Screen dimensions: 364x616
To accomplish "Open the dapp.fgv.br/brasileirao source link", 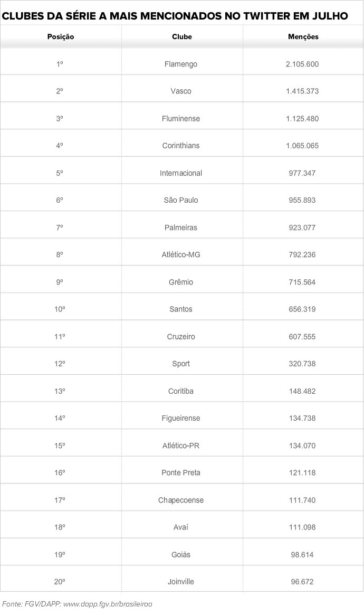I will (x=107, y=603).
